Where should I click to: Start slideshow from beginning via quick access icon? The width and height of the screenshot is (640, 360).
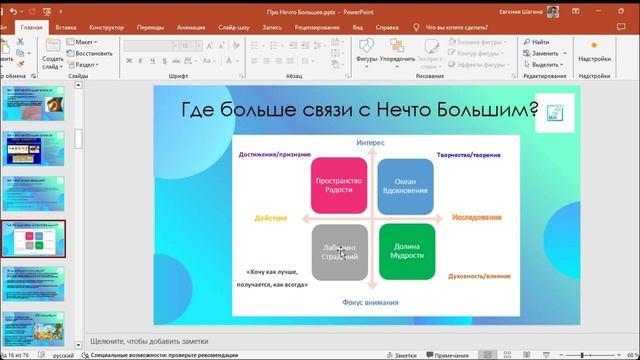click(47, 12)
